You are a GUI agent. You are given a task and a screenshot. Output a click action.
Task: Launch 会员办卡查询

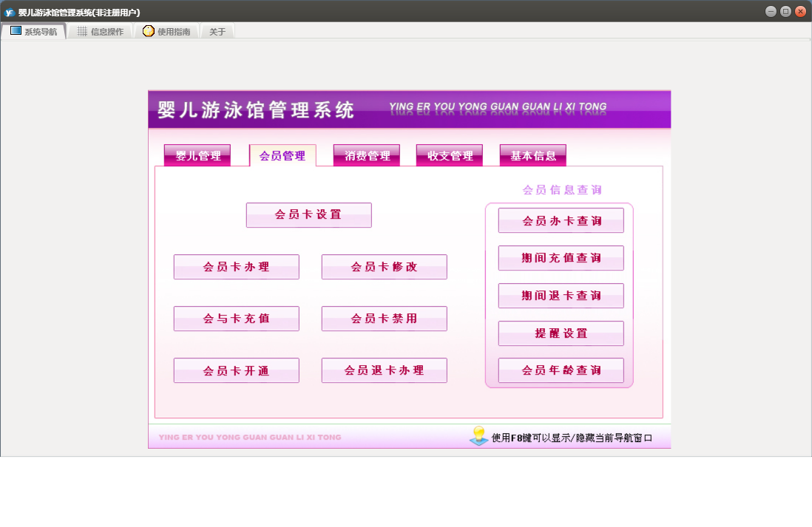(x=561, y=220)
